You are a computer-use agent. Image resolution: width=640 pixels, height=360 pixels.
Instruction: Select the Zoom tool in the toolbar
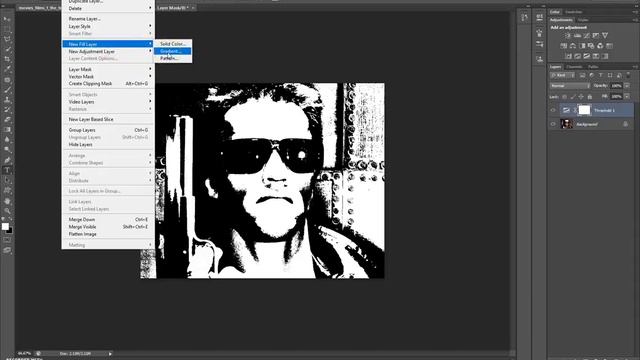coord(7,211)
